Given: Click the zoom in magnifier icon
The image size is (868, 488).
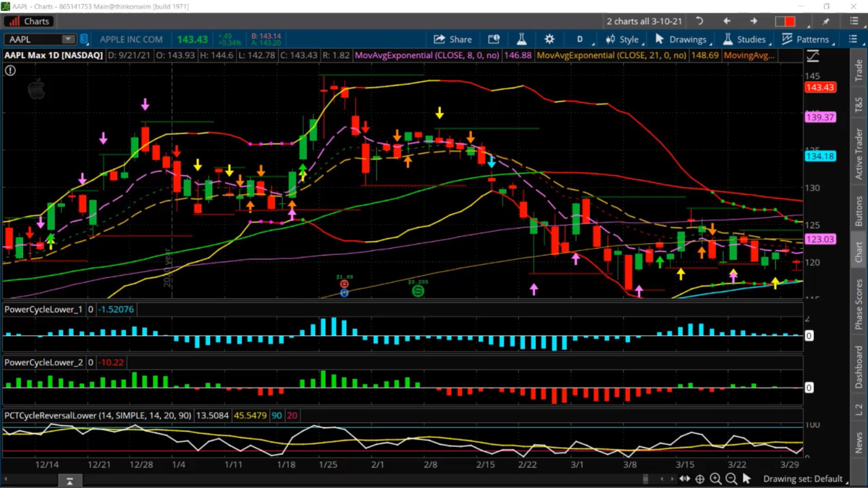Looking at the screenshot, I should [715, 479].
